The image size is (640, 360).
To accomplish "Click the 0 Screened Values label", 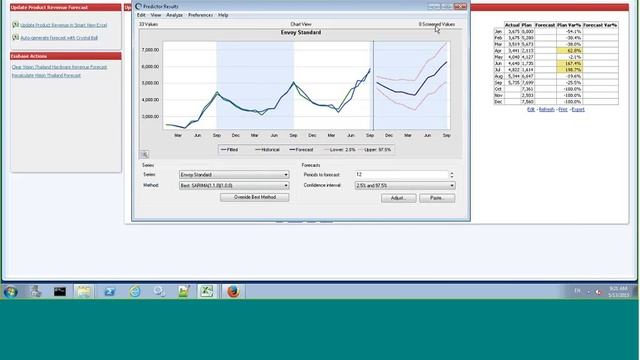I will coord(436,24).
